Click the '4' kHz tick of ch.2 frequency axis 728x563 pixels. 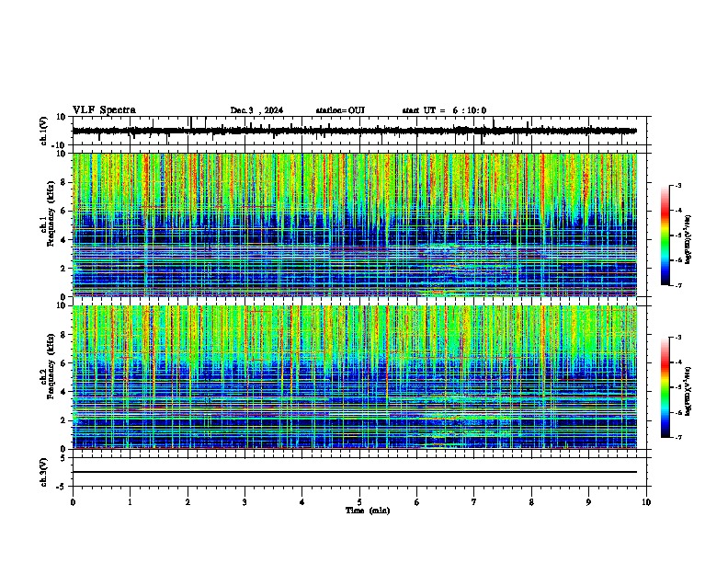coord(65,392)
